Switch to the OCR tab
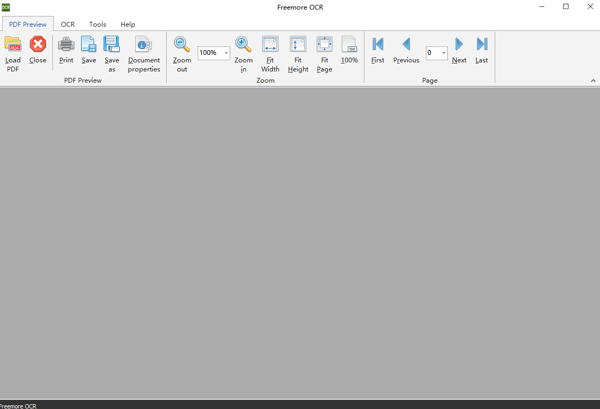Image resolution: width=600 pixels, height=409 pixels. (68, 24)
